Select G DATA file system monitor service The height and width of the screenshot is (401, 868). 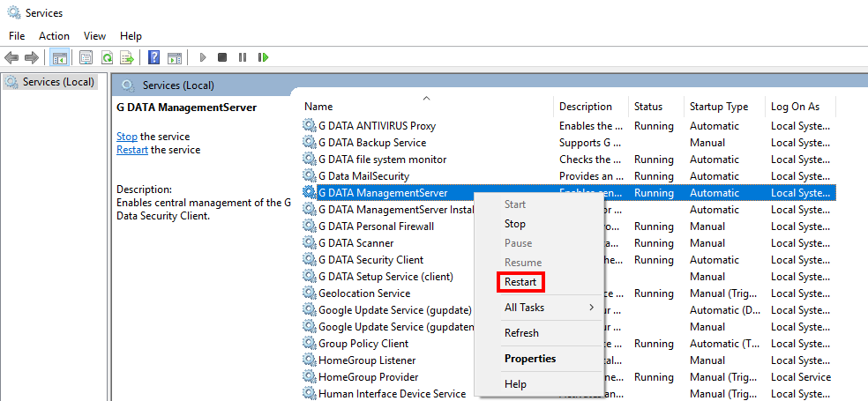(x=383, y=160)
